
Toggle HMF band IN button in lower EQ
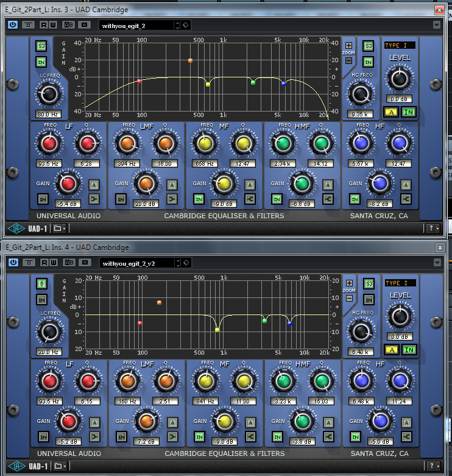pos(278,437)
